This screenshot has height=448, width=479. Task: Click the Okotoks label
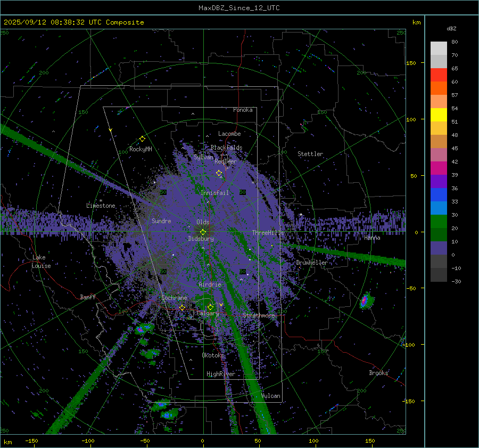pyautogui.click(x=213, y=355)
